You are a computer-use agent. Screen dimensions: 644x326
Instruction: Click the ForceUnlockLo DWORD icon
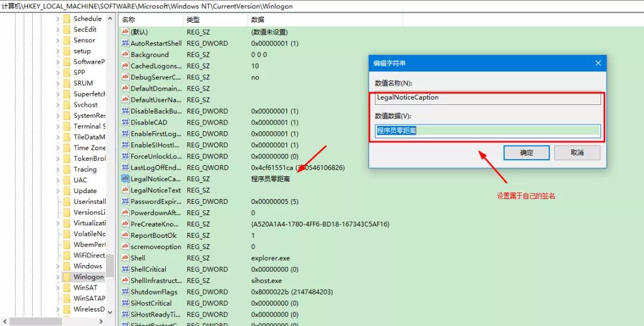[x=125, y=156]
